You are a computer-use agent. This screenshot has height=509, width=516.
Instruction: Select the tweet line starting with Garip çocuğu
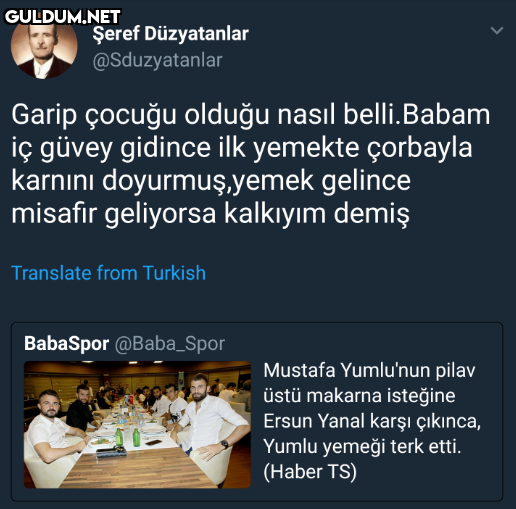coord(251,115)
